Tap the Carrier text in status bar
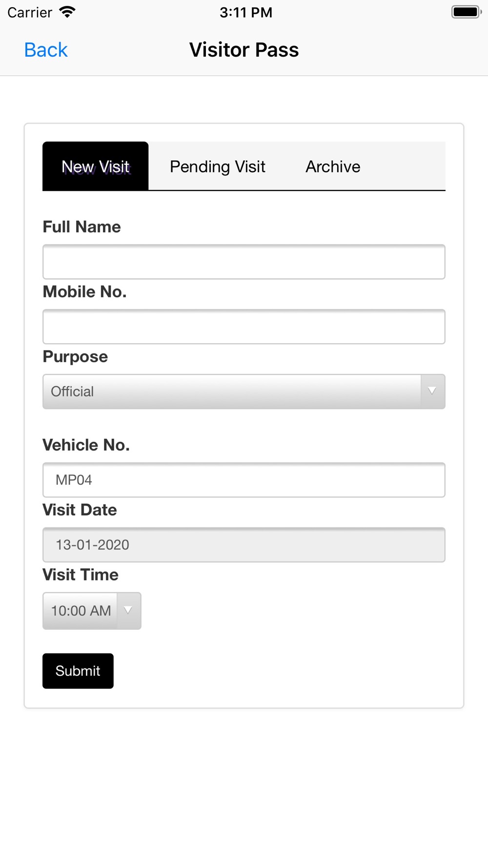Image resolution: width=488 pixels, height=868 pixels. tap(30, 12)
